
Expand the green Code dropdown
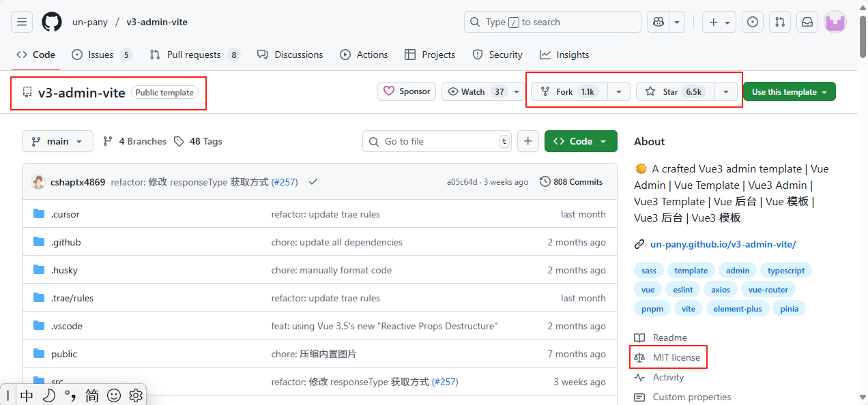point(581,141)
